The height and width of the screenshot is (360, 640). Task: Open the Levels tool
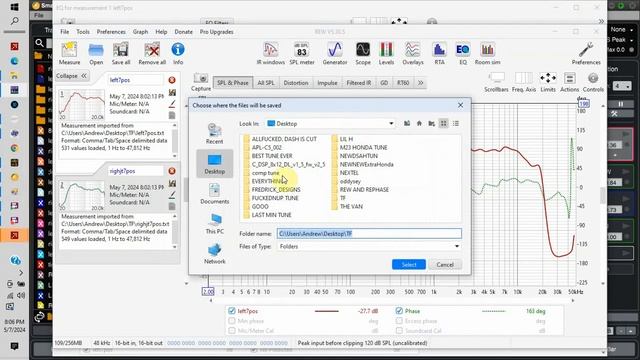386,53
